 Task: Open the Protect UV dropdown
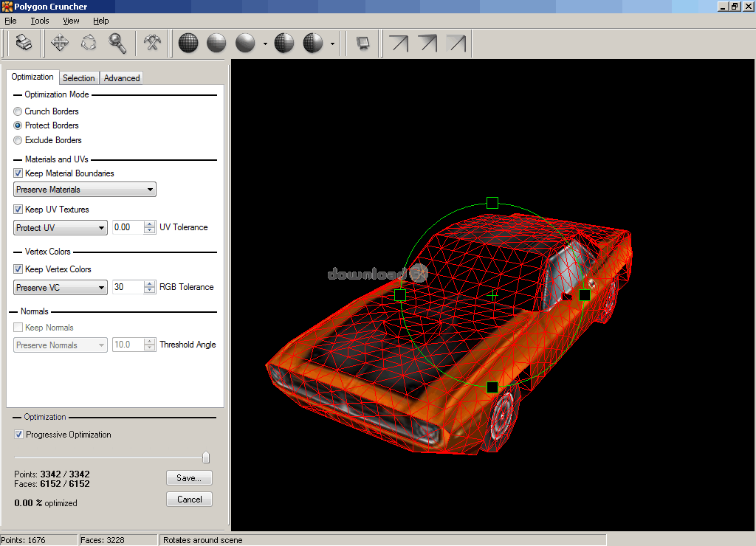(61, 227)
